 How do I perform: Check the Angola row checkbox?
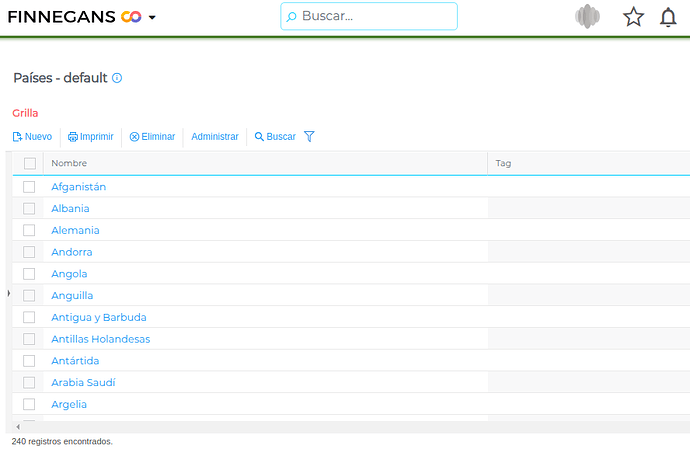[x=29, y=274]
